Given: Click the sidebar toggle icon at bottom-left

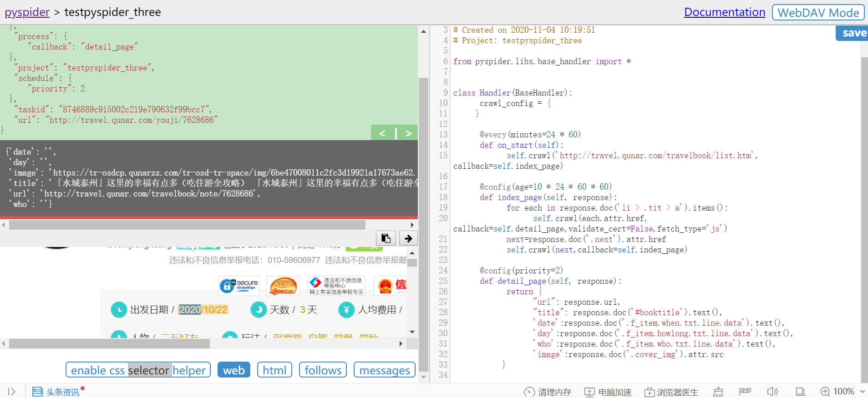Looking at the screenshot, I should (12, 392).
